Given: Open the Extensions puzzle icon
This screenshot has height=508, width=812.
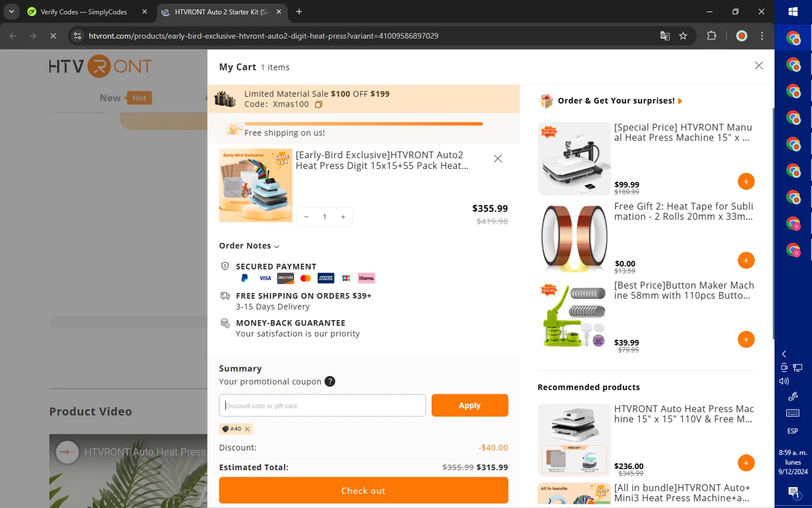Looking at the screenshot, I should (x=711, y=36).
